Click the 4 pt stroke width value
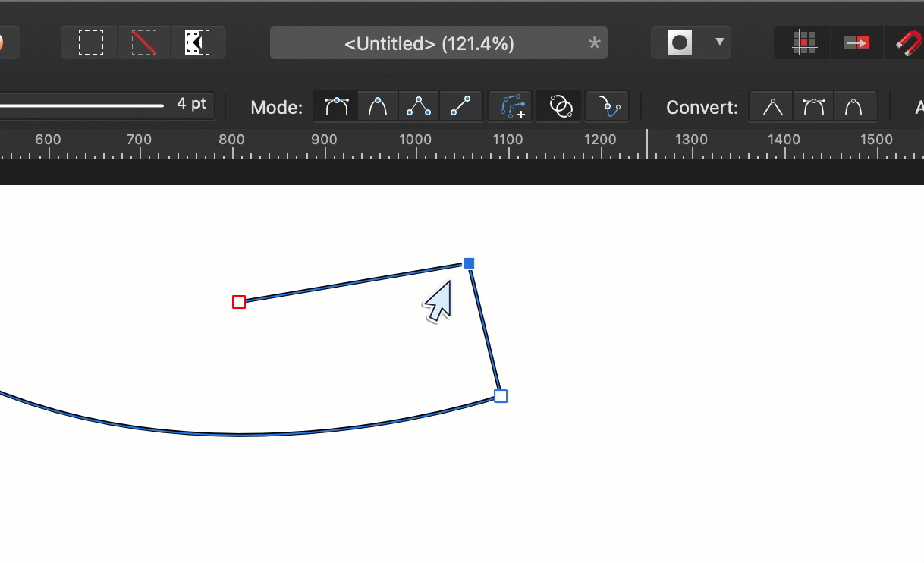924x563 pixels. [191, 104]
